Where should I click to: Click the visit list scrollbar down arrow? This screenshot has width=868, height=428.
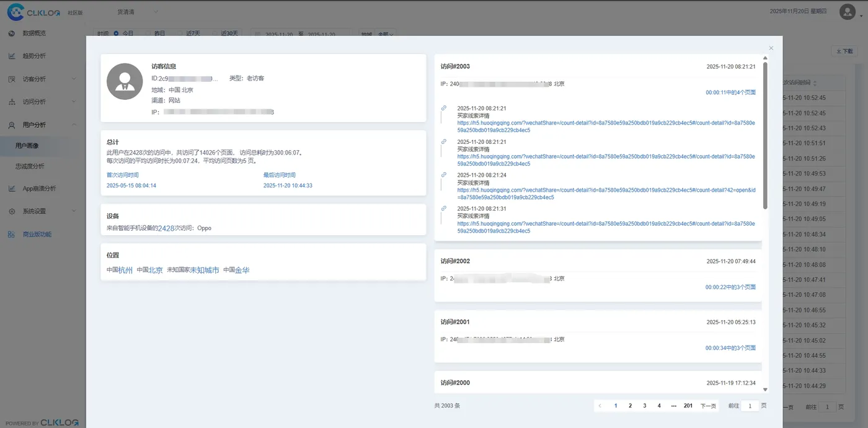765,390
